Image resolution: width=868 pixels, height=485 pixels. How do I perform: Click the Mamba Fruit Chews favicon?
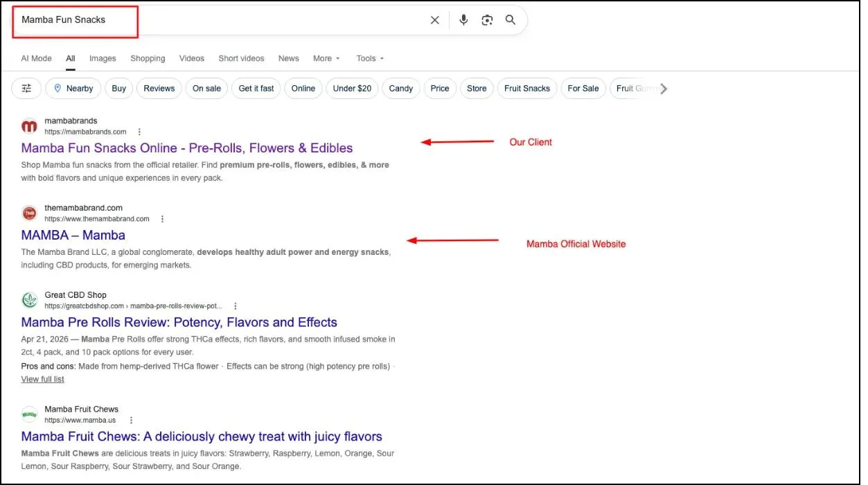[29, 414]
